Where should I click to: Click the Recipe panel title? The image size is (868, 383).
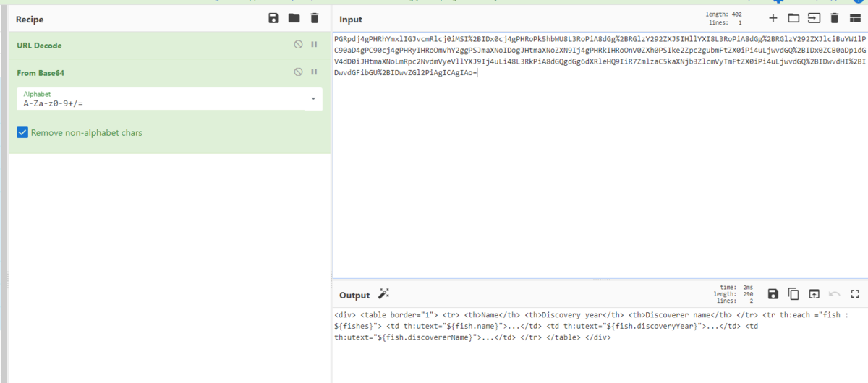pos(30,20)
